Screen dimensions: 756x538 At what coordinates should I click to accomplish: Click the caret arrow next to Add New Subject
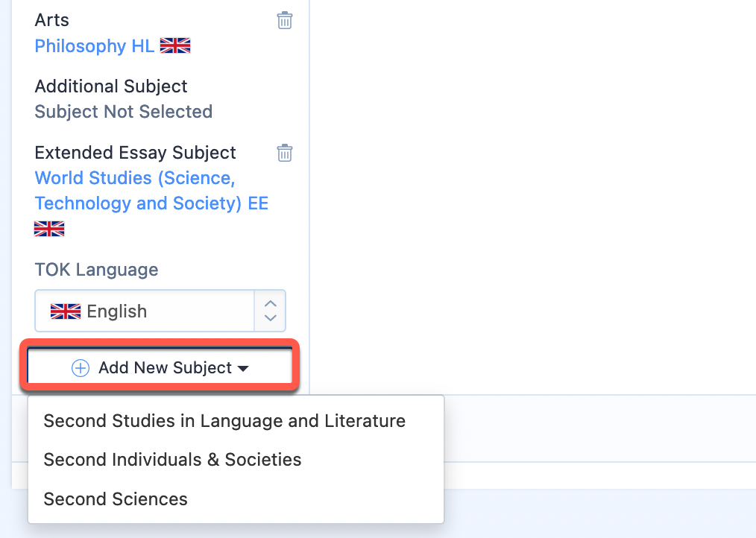(x=243, y=369)
